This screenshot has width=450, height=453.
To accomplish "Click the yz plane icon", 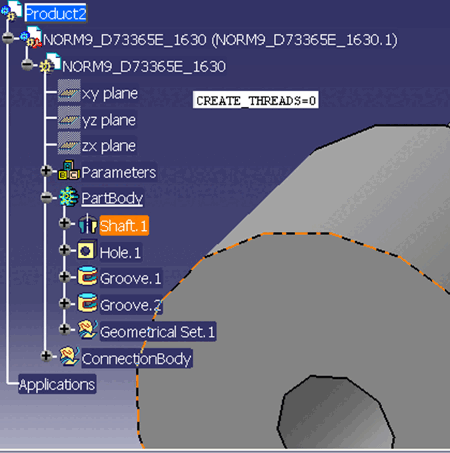I will pyautogui.click(x=69, y=117).
